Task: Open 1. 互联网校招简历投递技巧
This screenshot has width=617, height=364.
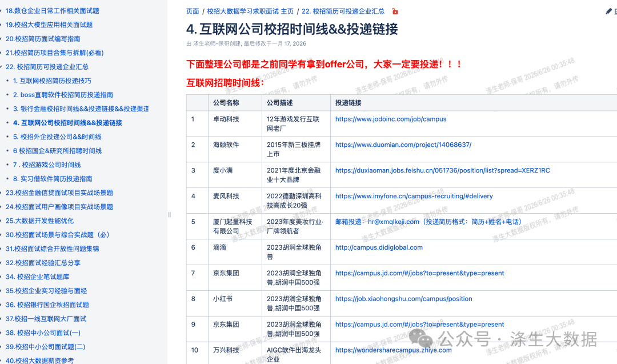Action: 52,81
